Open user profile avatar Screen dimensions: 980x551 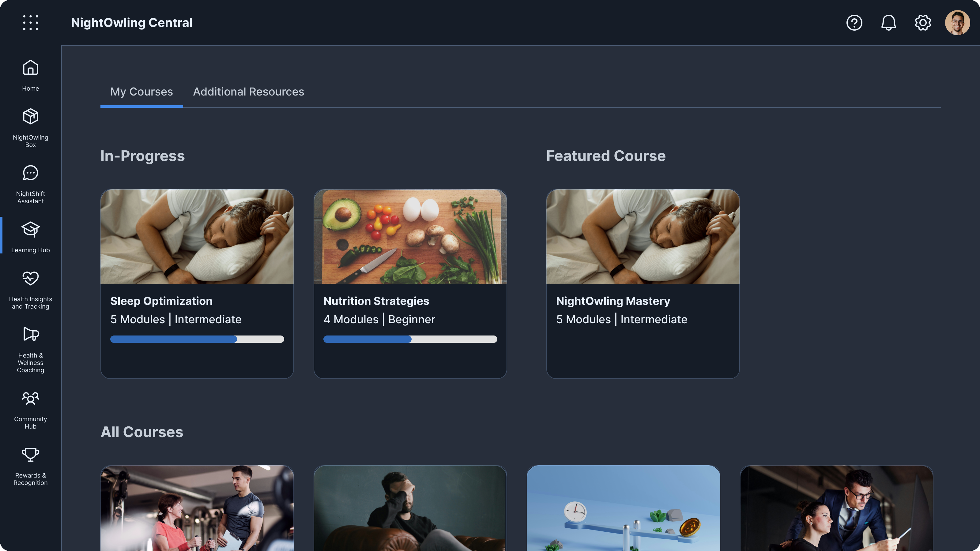coord(957,23)
